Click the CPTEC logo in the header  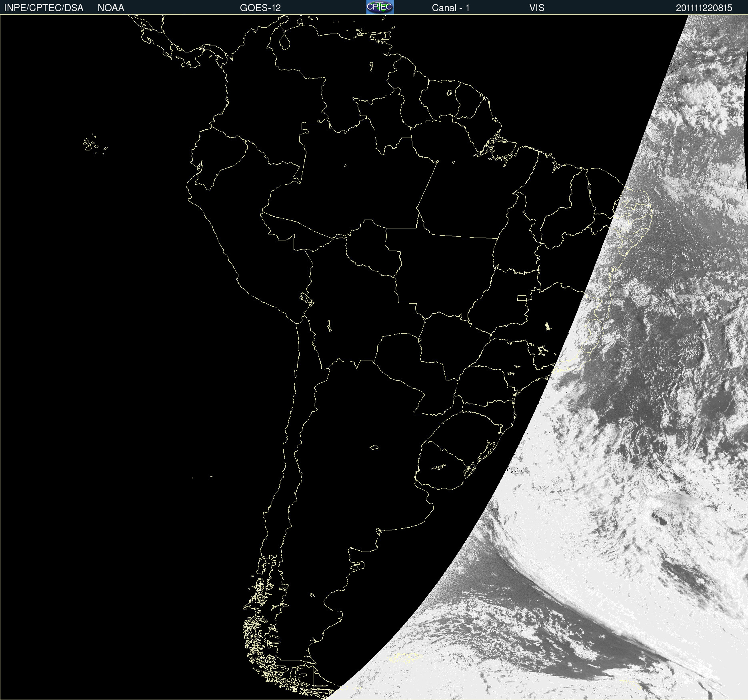point(380,7)
